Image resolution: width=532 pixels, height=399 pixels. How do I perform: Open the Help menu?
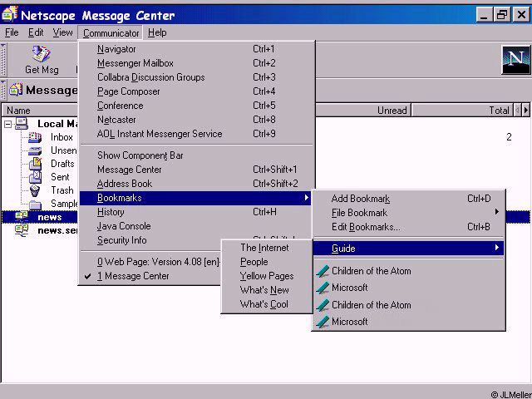[x=157, y=32]
